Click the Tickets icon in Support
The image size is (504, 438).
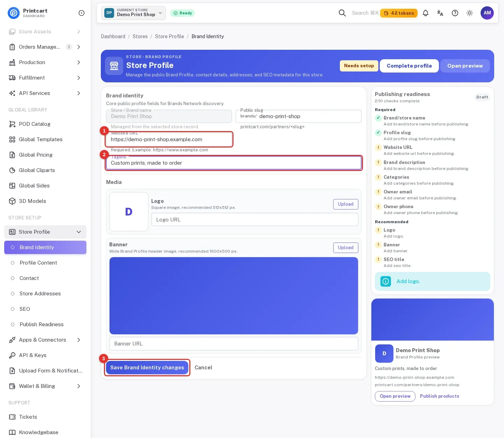pyautogui.click(x=12, y=417)
